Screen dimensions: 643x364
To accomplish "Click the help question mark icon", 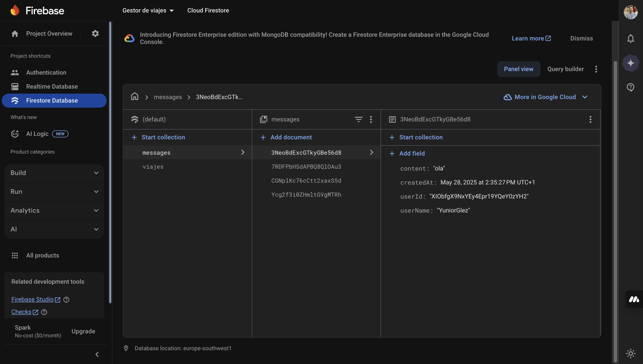I will pos(630,87).
